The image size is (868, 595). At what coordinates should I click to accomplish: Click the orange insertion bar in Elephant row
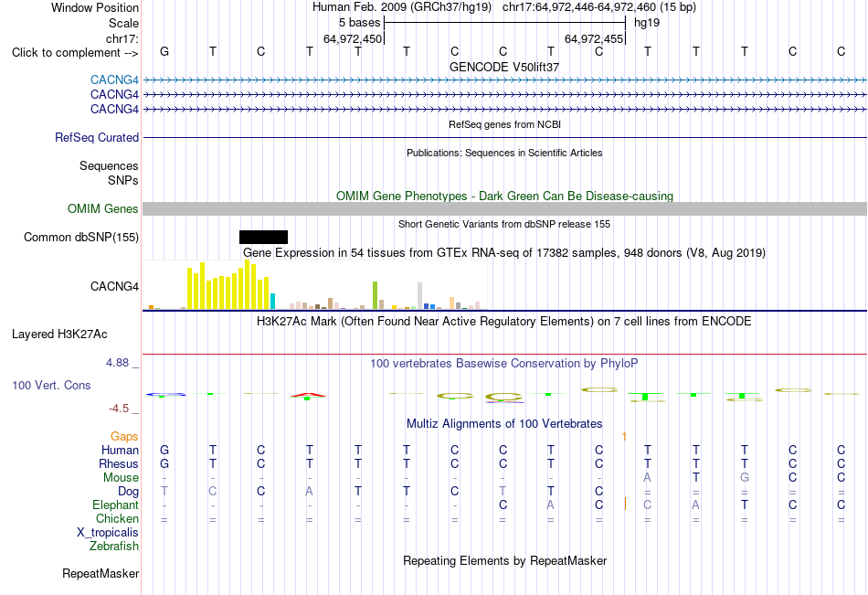[x=625, y=505]
